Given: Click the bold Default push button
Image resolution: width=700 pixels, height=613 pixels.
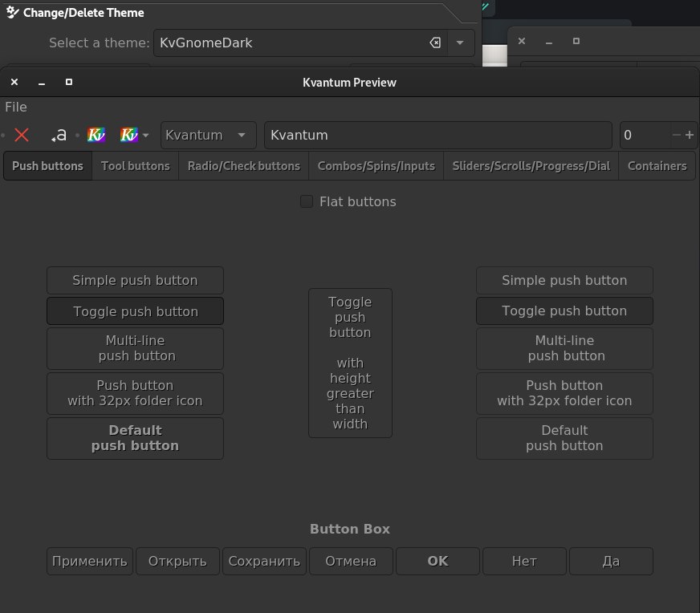Looking at the screenshot, I should pos(136,438).
